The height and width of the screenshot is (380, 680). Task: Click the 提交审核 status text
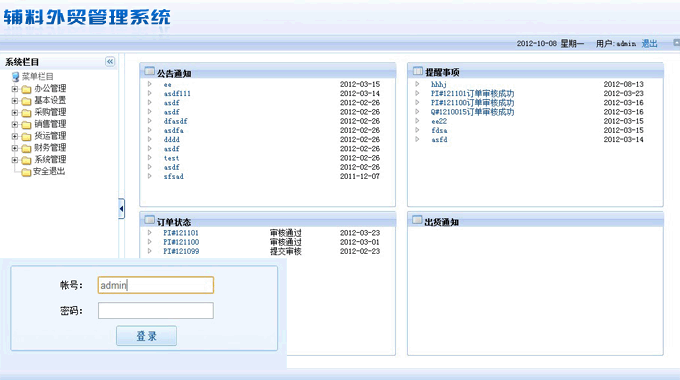click(285, 251)
